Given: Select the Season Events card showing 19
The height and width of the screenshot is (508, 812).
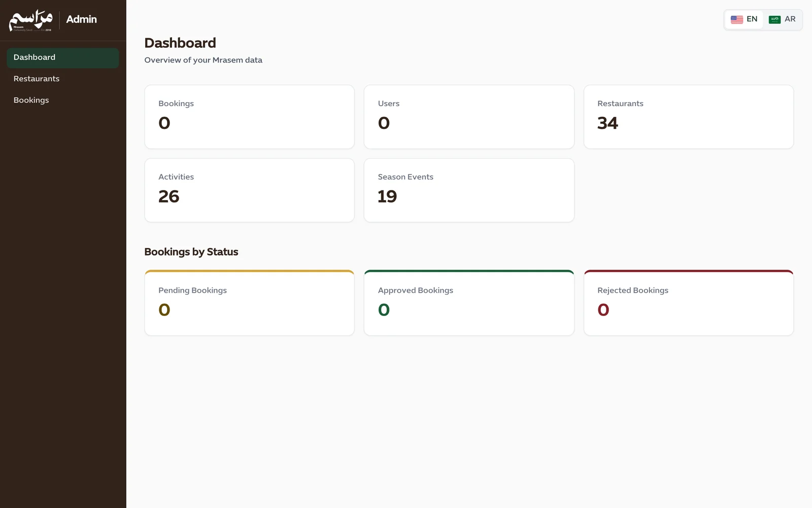Looking at the screenshot, I should pyautogui.click(x=469, y=190).
